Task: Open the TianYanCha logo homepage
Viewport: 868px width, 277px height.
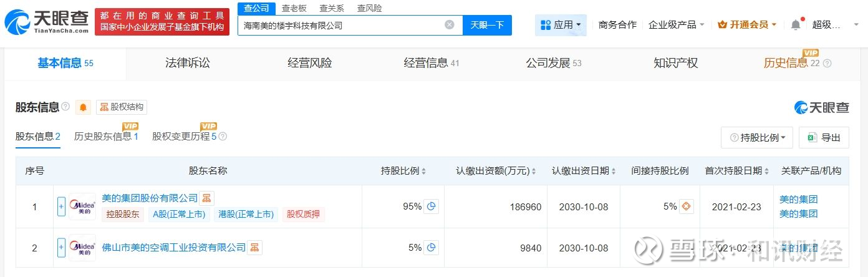Action: click(46, 22)
